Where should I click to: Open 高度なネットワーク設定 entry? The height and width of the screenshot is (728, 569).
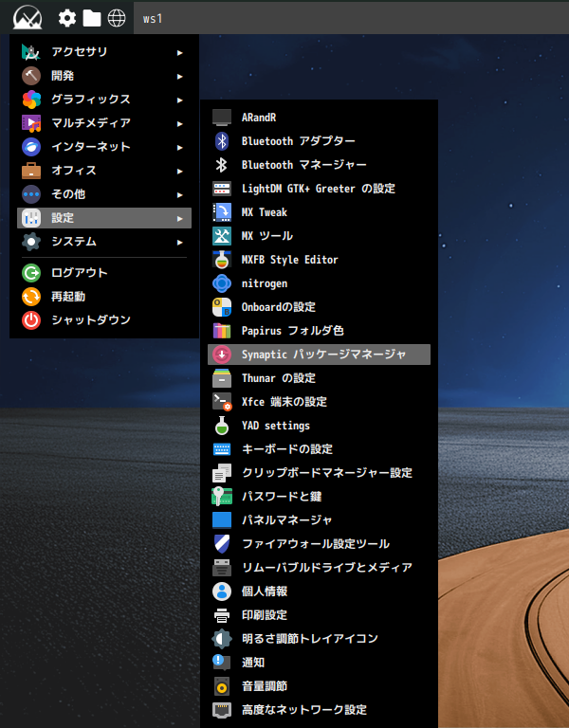click(x=319, y=710)
